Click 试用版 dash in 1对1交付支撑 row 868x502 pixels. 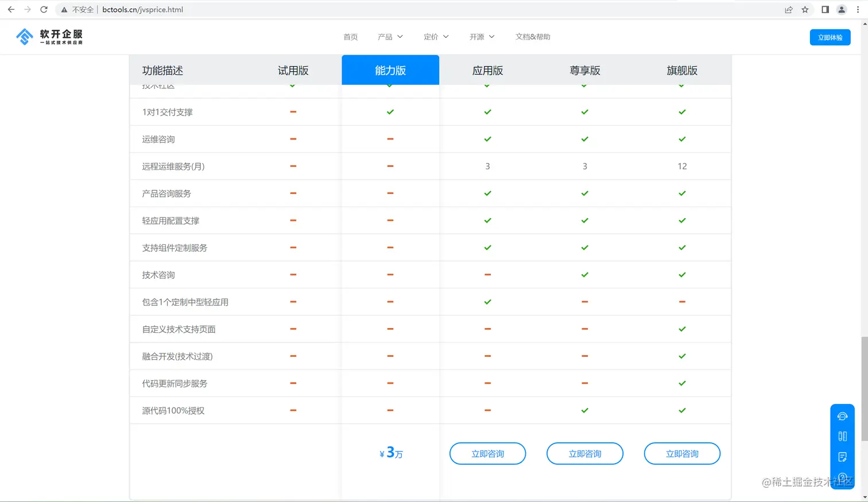click(293, 112)
